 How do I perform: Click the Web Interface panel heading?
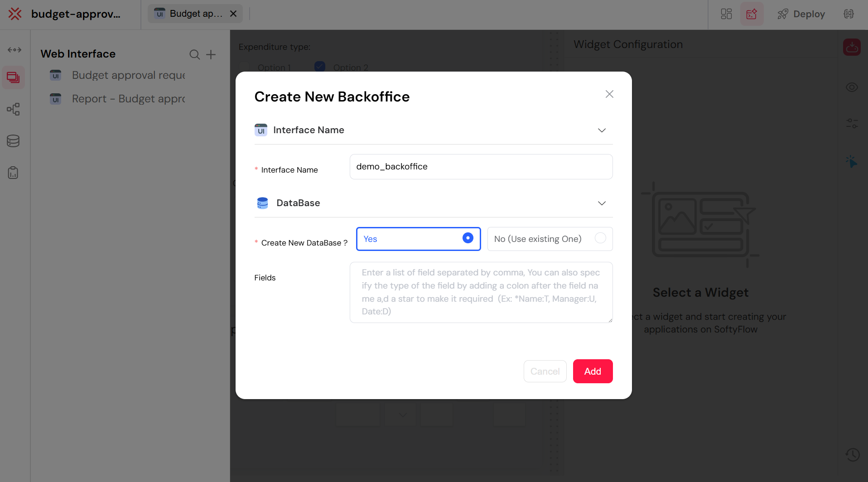[78, 54]
